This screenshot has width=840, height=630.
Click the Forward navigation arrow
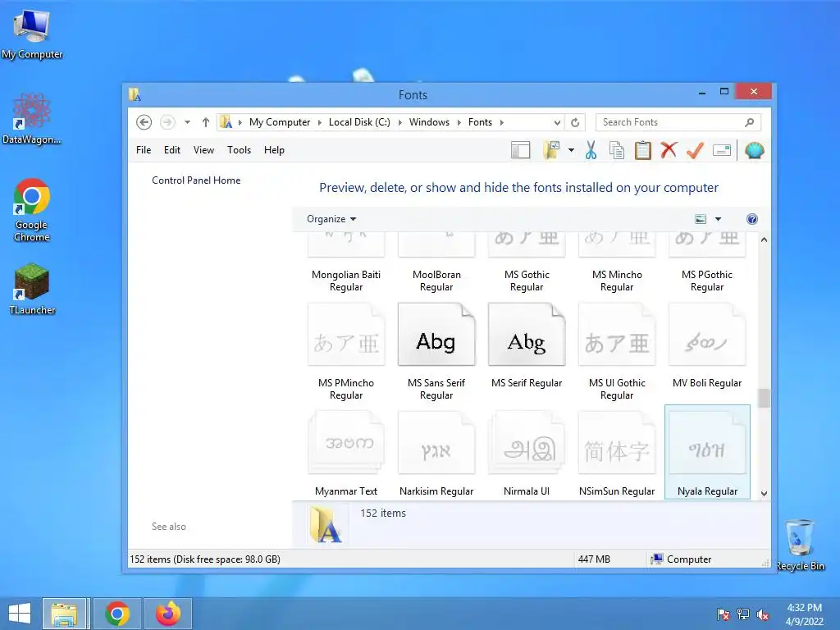pyautogui.click(x=167, y=123)
